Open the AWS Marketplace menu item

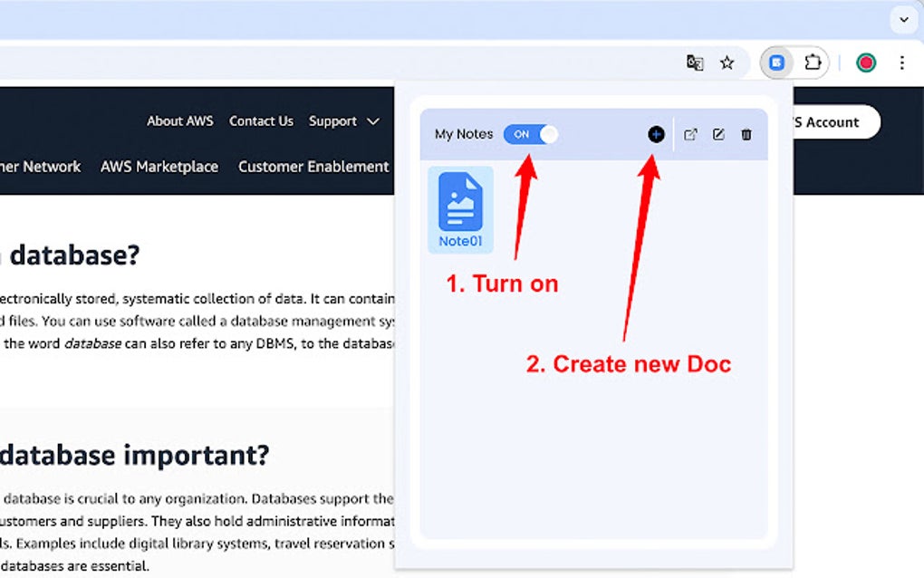pyautogui.click(x=159, y=167)
